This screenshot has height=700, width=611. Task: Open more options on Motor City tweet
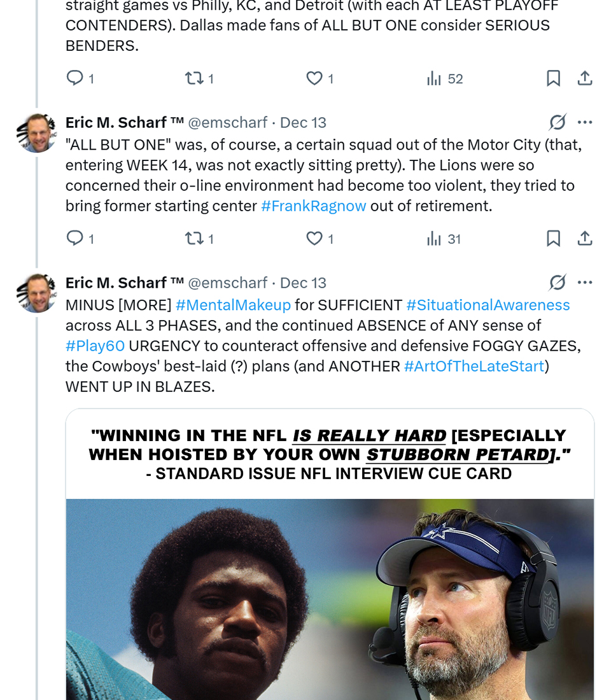click(x=585, y=122)
